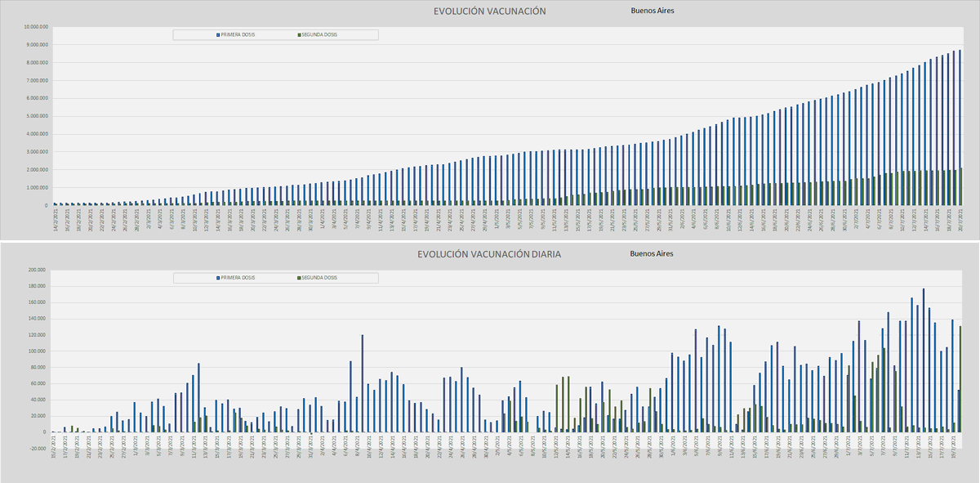The height and width of the screenshot is (483, 980).
Task: Click the '9.000.000' y-axis label
Action: point(38,45)
